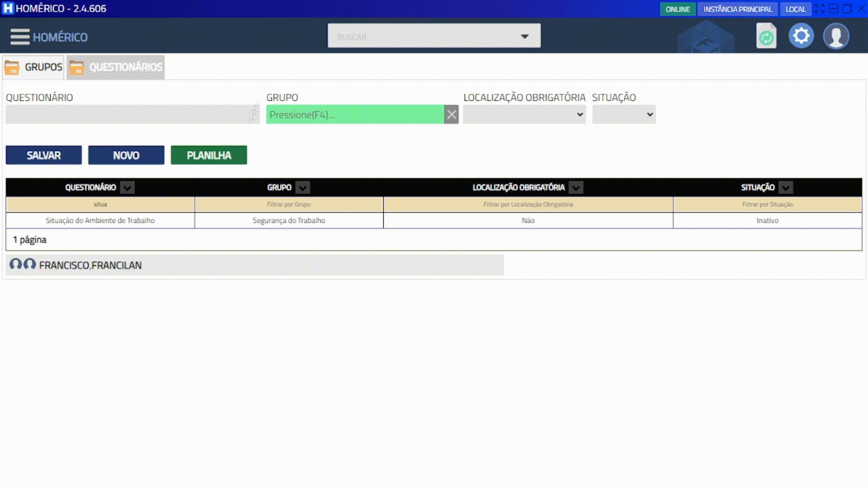Open the Localização Obrigatória dropdown

[x=524, y=115]
